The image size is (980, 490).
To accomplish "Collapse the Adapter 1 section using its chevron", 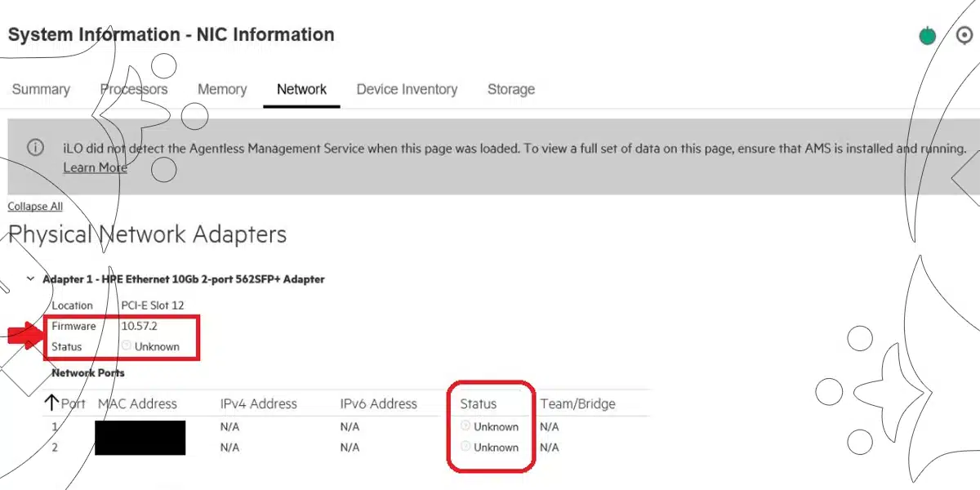I will 30,279.
